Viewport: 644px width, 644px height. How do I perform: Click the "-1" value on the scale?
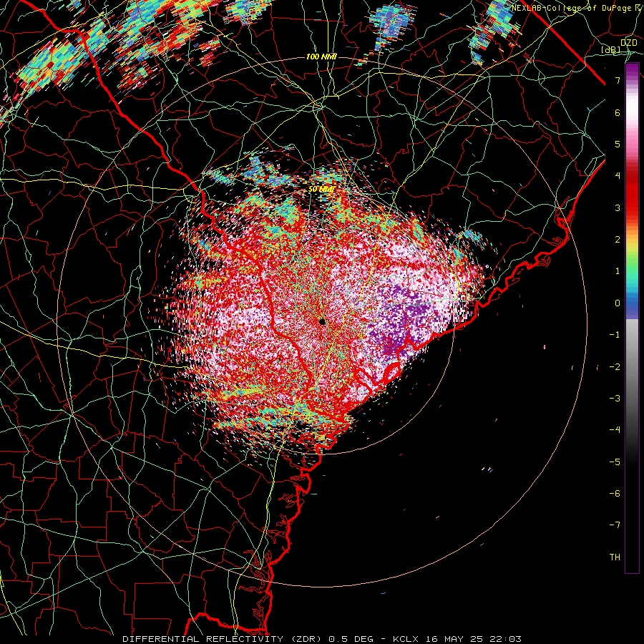coord(615,335)
